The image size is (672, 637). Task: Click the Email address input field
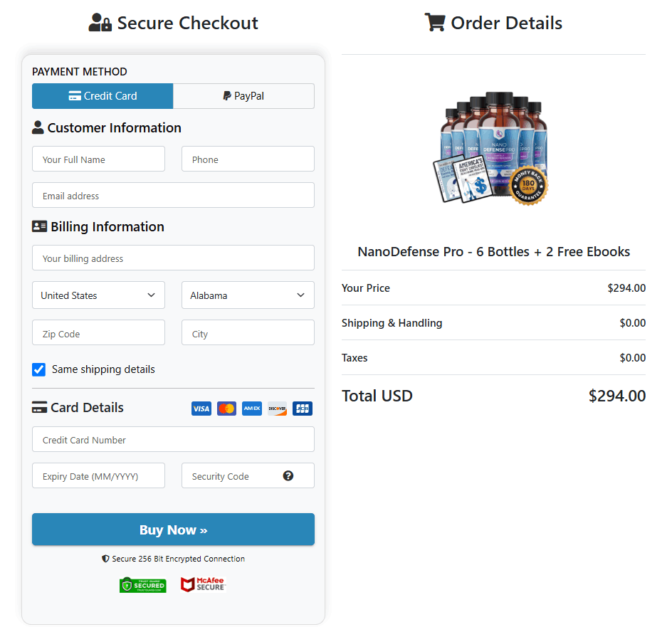pyautogui.click(x=173, y=195)
